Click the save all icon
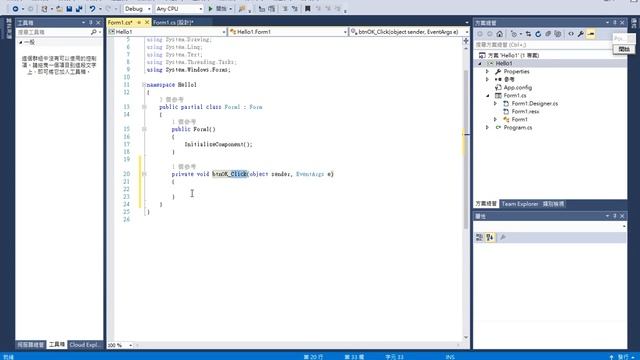Image resolution: width=640 pixels, height=360 pixels. (x=79, y=9)
